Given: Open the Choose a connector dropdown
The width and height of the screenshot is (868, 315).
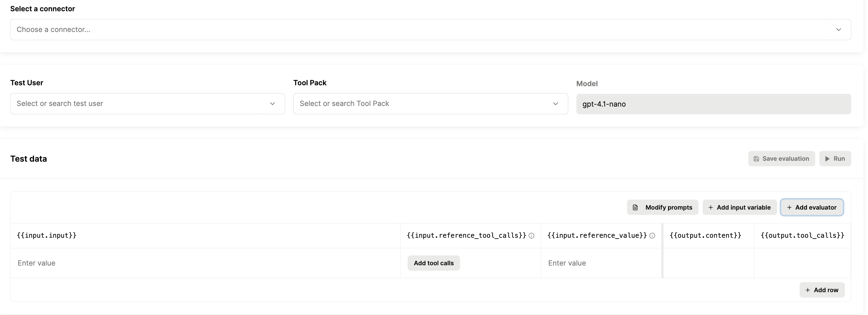Looking at the screenshot, I should pyautogui.click(x=431, y=30).
